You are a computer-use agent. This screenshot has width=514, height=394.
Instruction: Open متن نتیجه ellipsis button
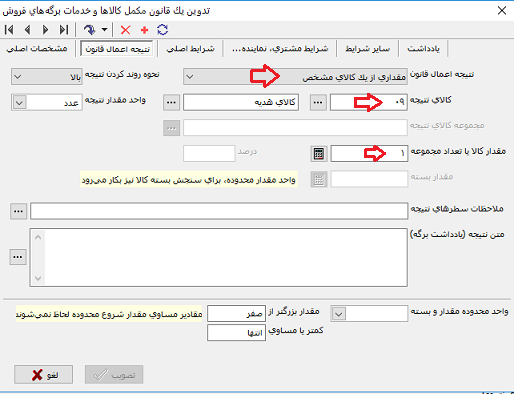(18, 257)
